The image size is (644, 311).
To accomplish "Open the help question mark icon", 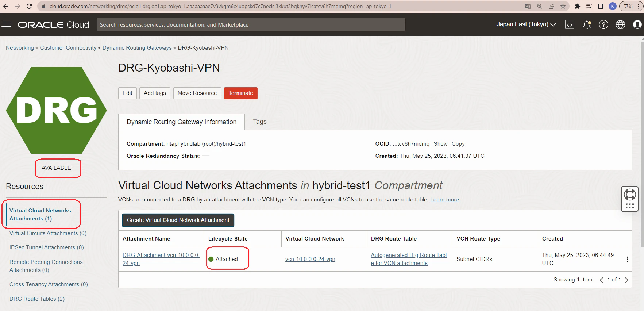I will pos(604,24).
